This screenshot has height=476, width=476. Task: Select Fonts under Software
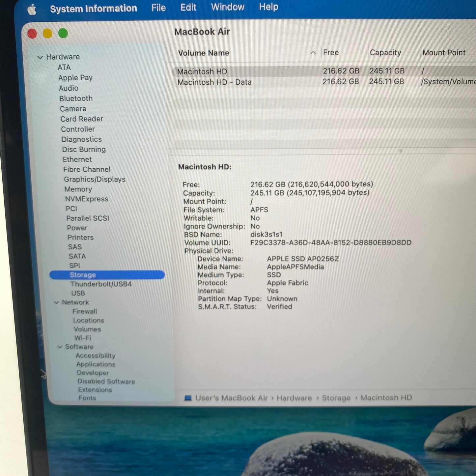click(x=87, y=398)
